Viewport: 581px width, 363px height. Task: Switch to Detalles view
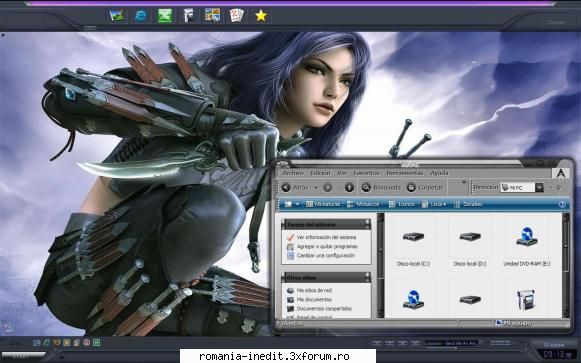point(468,204)
